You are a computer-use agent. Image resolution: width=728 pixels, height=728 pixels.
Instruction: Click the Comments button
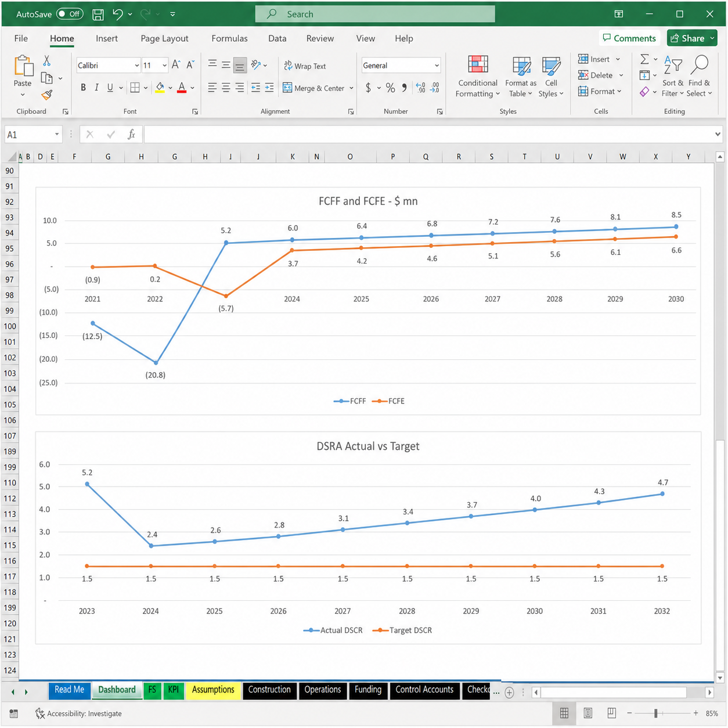629,38
